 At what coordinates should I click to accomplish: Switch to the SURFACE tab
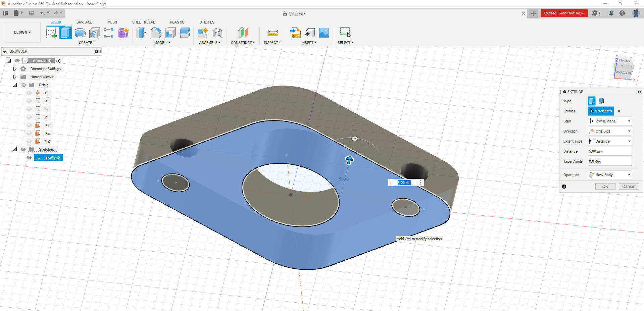tap(84, 22)
